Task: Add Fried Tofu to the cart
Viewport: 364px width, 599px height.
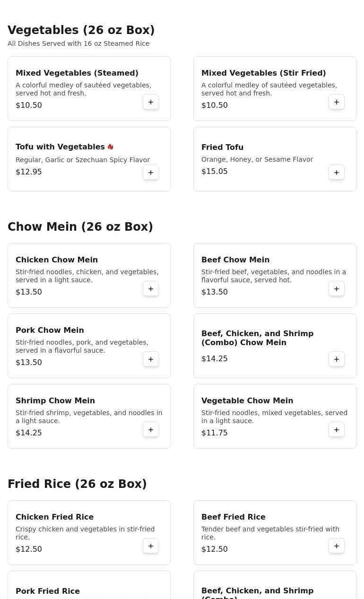Action: [337, 173]
